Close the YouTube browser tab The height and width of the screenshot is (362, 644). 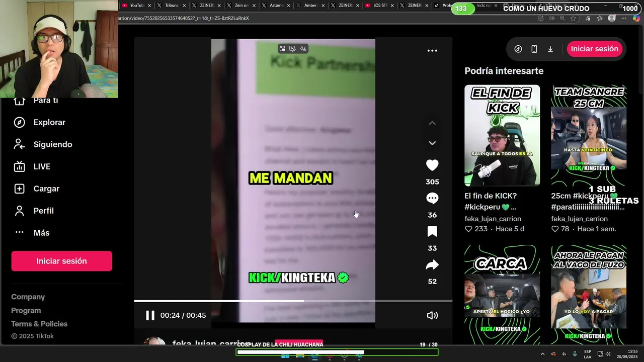149,6
